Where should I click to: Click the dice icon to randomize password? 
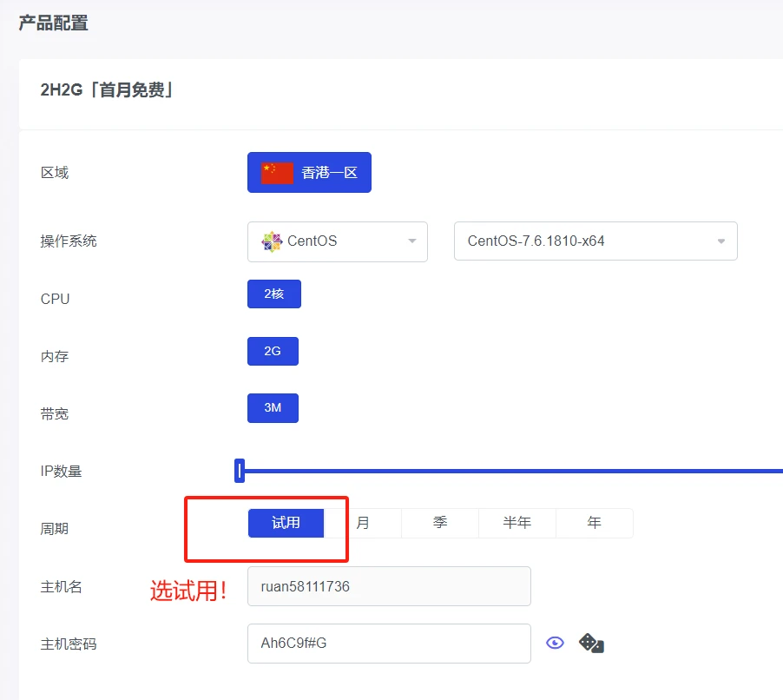click(x=591, y=643)
